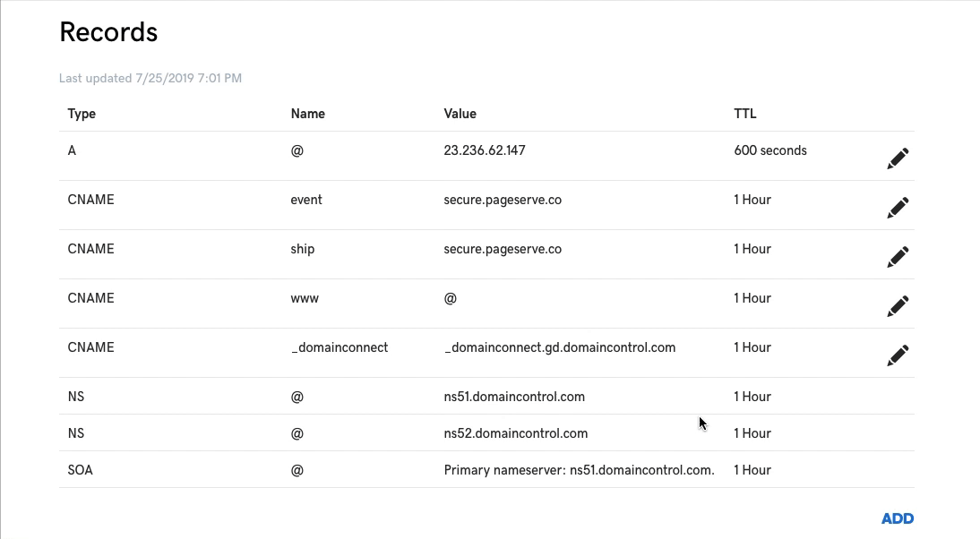
Task: Click the 1 Hour TTL of SOA record
Action: tap(752, 470)
